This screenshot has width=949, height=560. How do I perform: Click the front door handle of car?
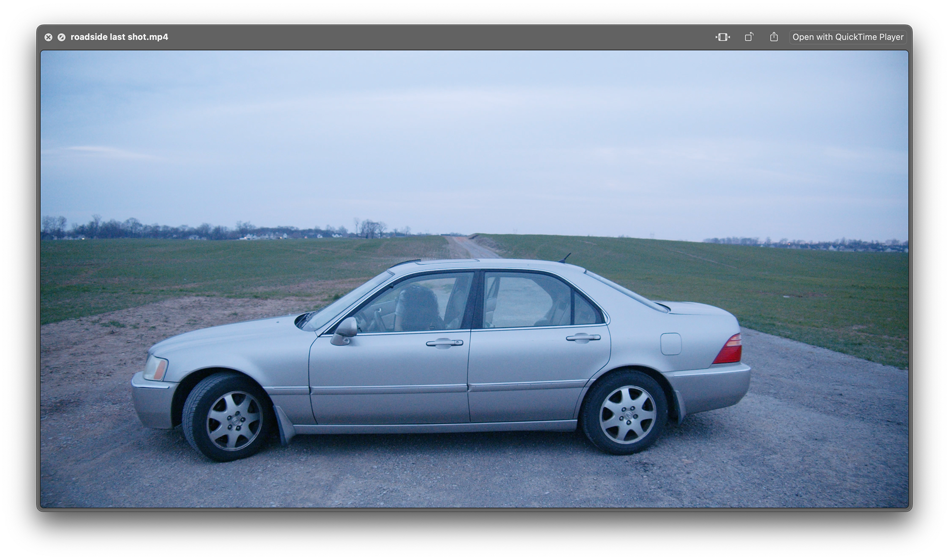pyautogui.click(x=444, y=343)
